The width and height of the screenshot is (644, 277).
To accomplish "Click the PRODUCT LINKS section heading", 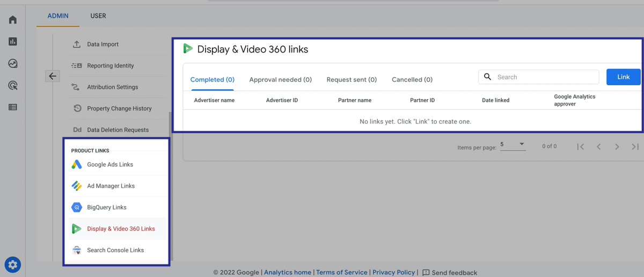I will pos(90,151).
